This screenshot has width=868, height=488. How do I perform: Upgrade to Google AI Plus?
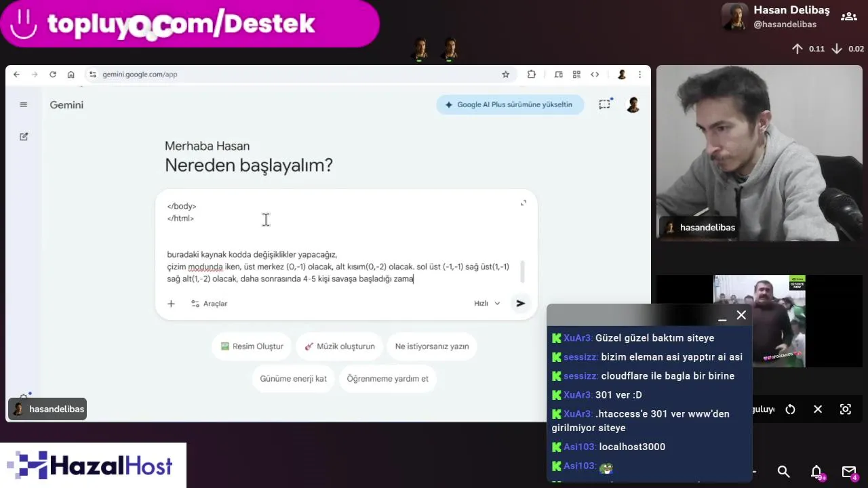[510, 104]
